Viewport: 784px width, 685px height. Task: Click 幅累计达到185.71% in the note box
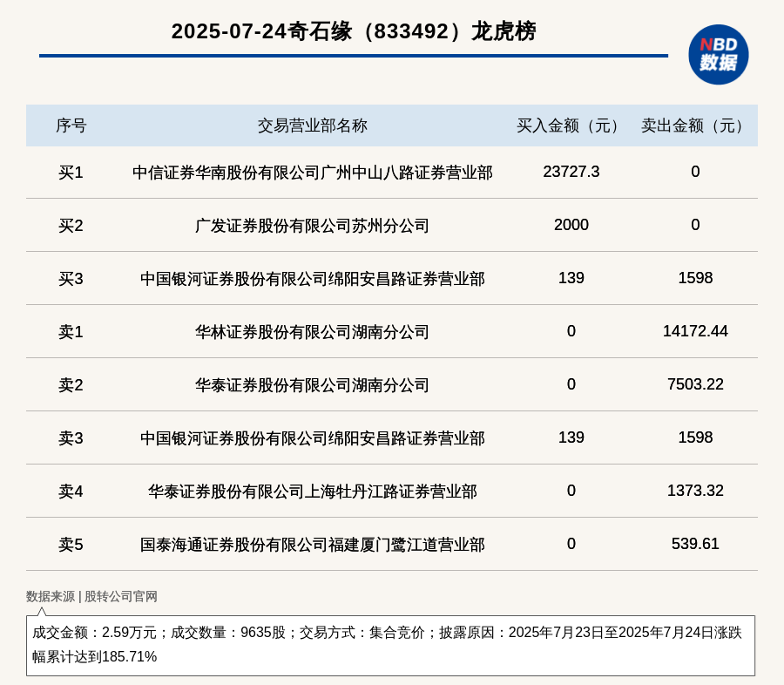point(94,656)
